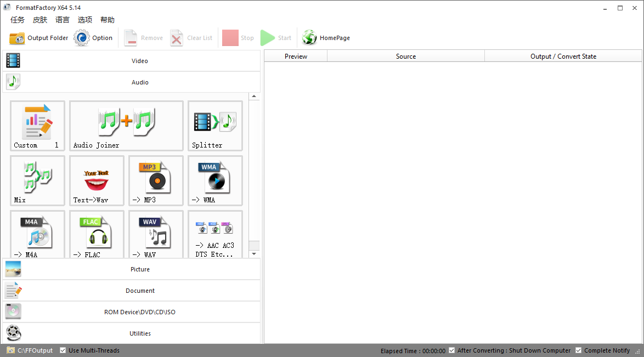Click the Output / Convert State column header
Viewport: 644px width, 357px height.
click(x=563, y=56)
